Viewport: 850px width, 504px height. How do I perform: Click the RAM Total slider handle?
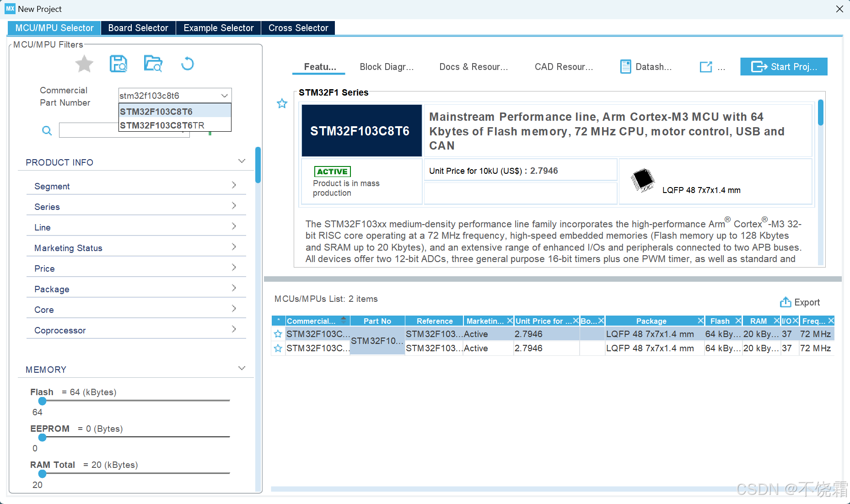43,474
